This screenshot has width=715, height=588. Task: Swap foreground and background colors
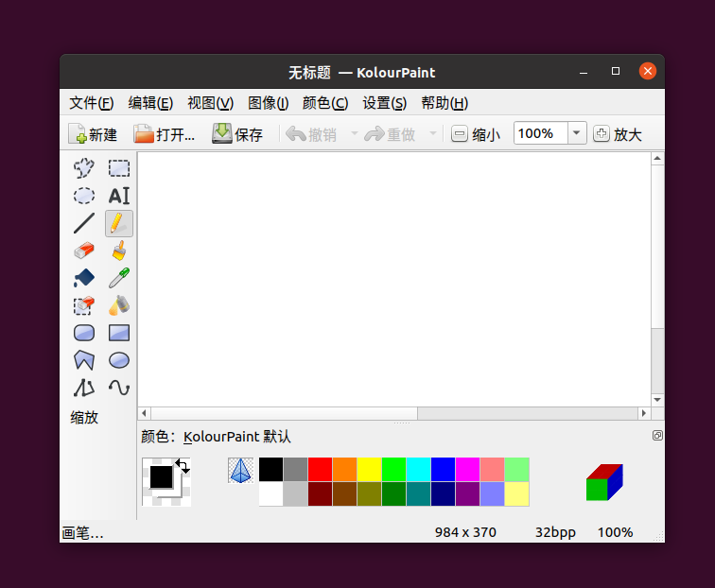[x=183, y=466]
